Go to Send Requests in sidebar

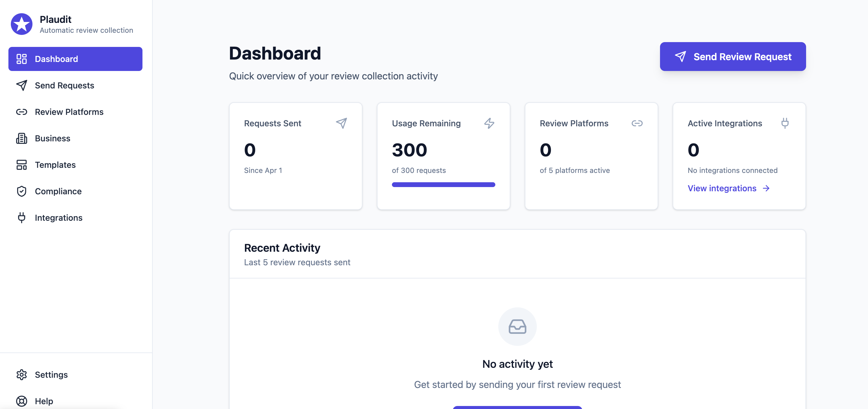tap(64, 85)
